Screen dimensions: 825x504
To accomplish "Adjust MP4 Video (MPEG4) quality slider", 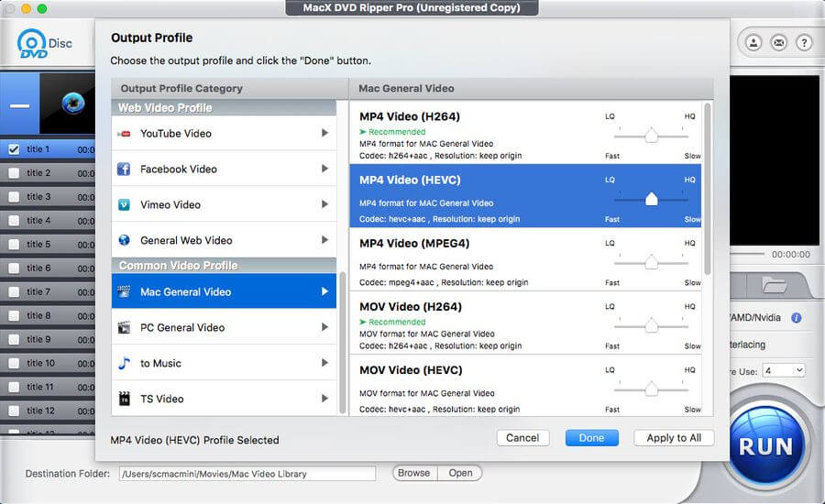I will [652, 261].
